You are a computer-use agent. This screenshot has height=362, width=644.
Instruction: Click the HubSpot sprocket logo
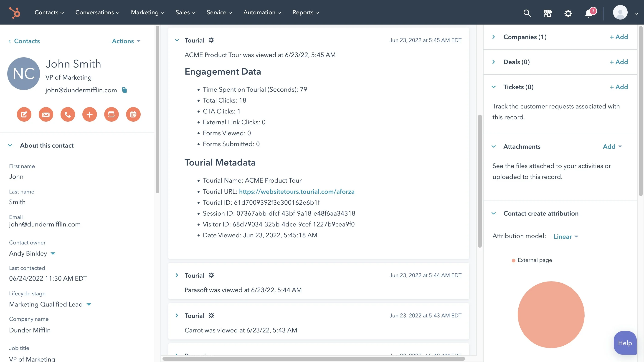15,13
